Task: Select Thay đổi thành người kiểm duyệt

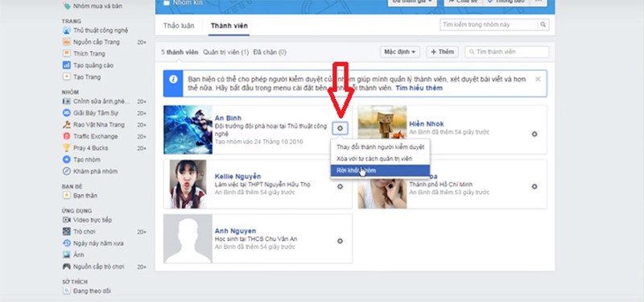Action: click(x=380, y=147)
